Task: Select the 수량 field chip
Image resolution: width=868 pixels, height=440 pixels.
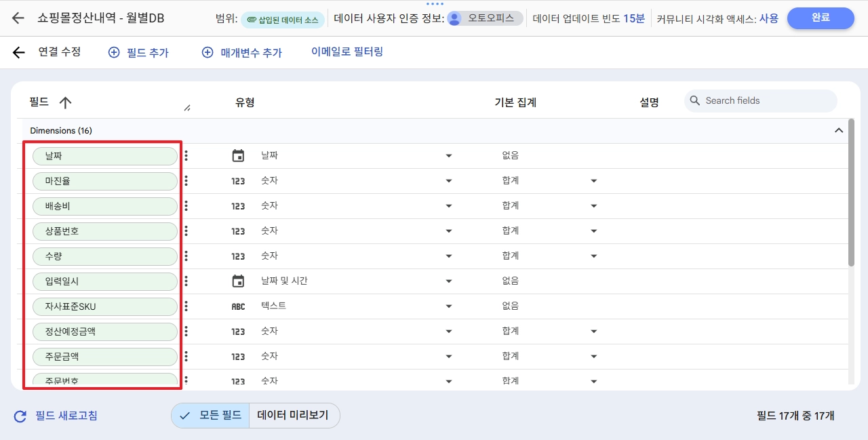Action: 105,256
